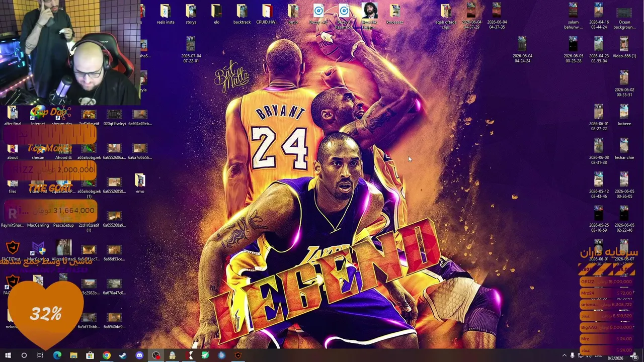Select the 2026-06-04 04-37-35 video file
This screenshot has height=362, width=644.
pos(497,17)
